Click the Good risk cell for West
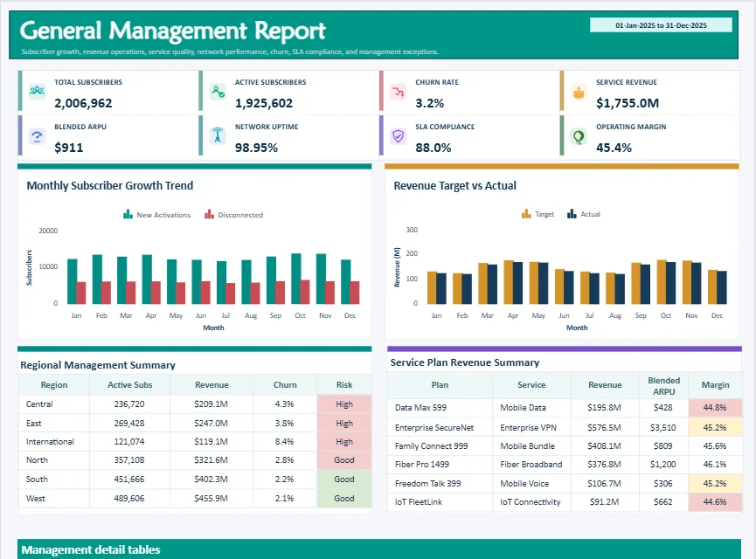This screenshot has width=756, height=559. coord(344,498)
